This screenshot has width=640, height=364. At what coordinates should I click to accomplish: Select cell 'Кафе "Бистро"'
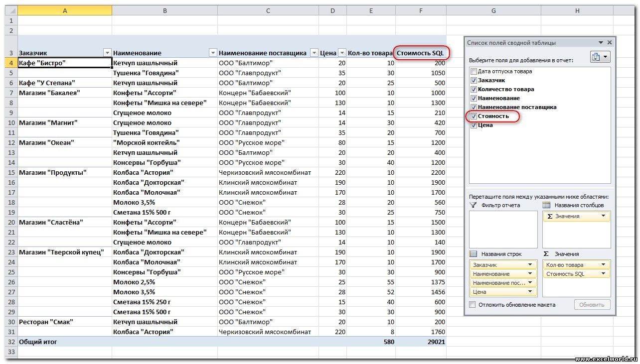65,63
